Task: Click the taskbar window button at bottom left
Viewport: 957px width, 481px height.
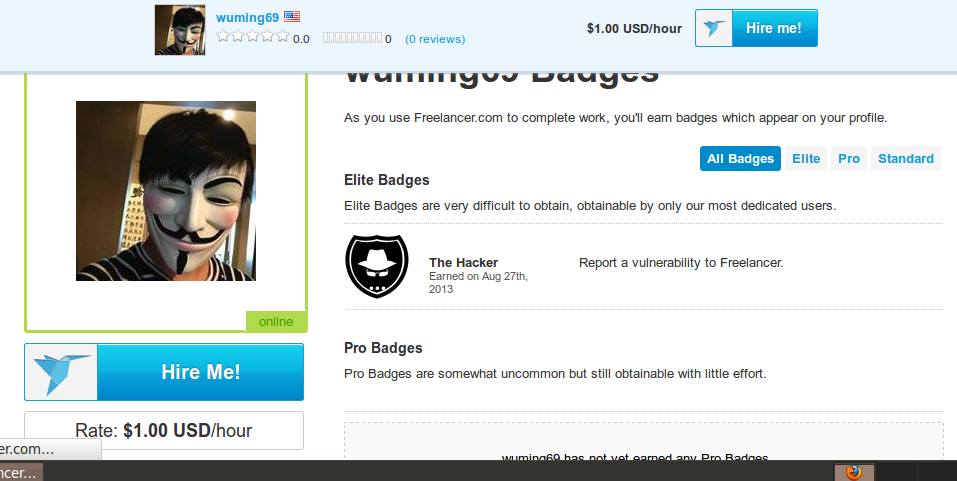Action: 21,472
